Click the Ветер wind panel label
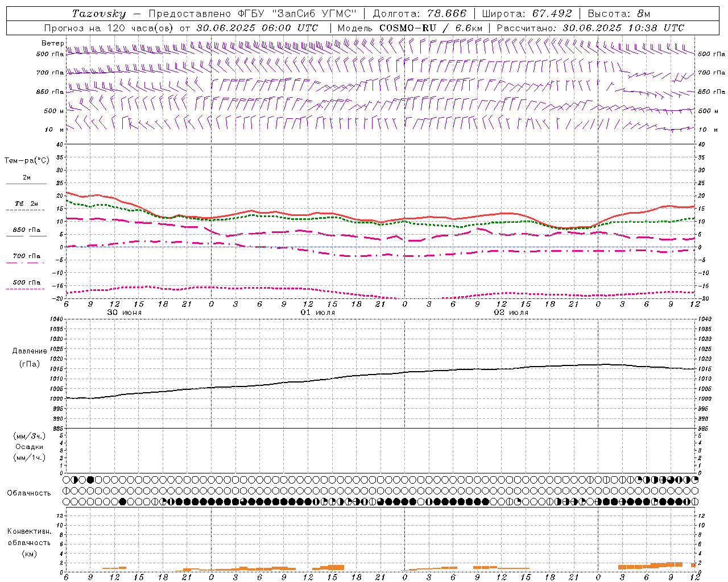This screenshot has width=728, height=582. pos(52,43)
